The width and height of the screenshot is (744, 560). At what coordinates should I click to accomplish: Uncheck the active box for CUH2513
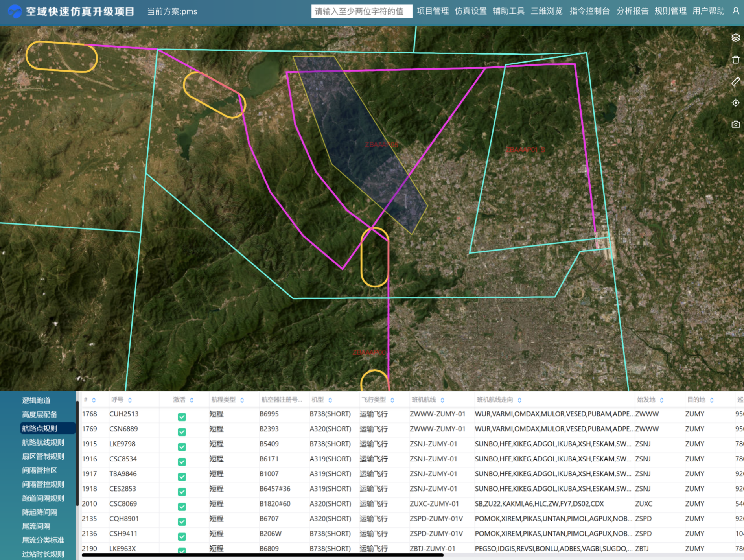[182, 416]
